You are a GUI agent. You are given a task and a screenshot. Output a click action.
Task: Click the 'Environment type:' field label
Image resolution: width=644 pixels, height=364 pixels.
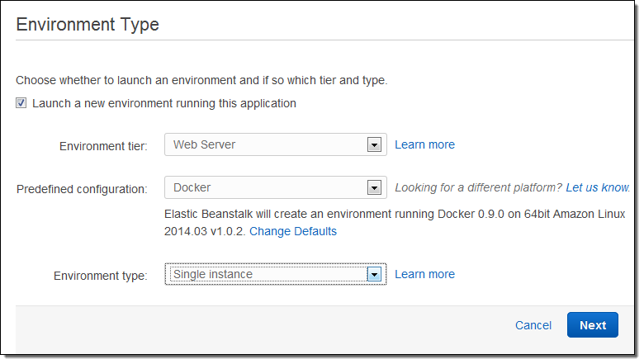coord(100,276)
